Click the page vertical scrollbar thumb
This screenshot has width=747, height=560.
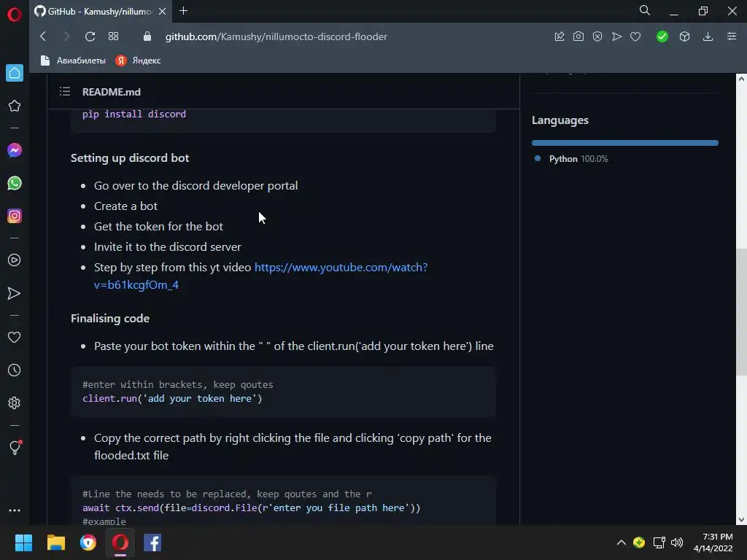click(741, 312)
